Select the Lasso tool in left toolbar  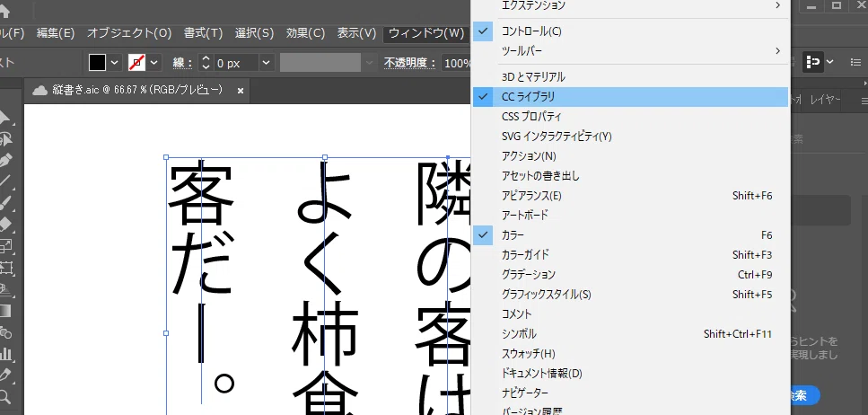[5, 139]
